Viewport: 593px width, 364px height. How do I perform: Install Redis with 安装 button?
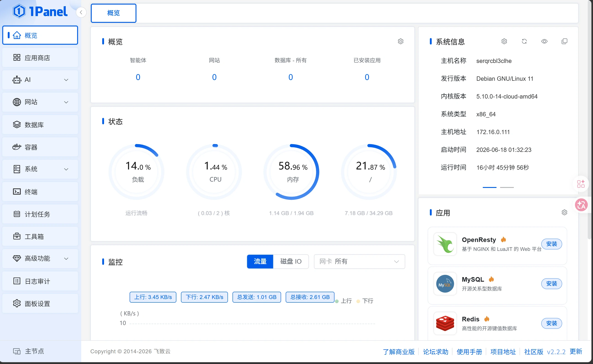pos(551,323)
